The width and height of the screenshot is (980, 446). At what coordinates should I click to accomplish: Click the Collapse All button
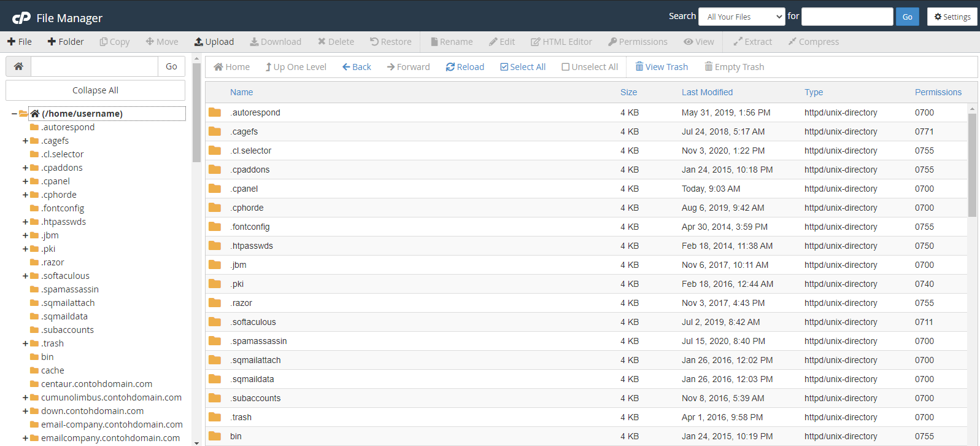pyautogui.click(x=95, y=90)
